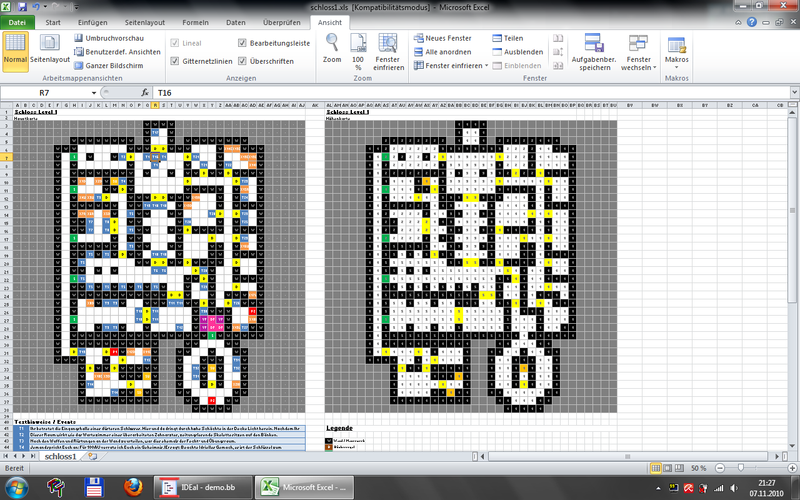Save workbook via Quick Access floppy icon

point(22,7)
